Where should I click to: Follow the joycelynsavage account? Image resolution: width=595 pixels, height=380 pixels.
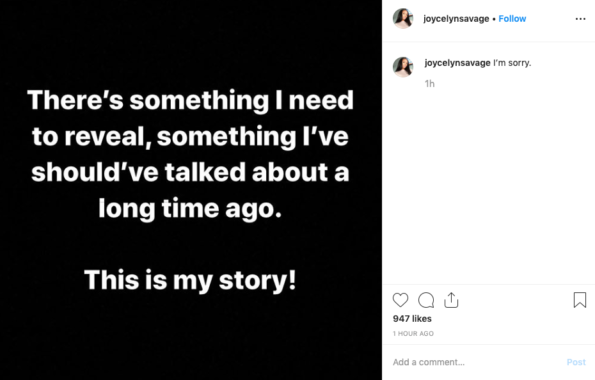tap(512, 19)
